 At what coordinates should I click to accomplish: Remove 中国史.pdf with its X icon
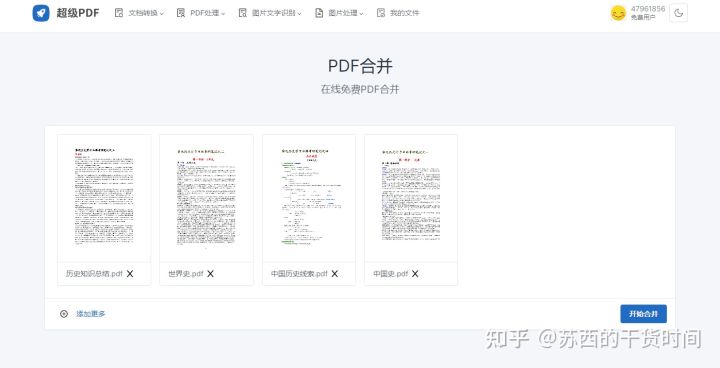415,274
